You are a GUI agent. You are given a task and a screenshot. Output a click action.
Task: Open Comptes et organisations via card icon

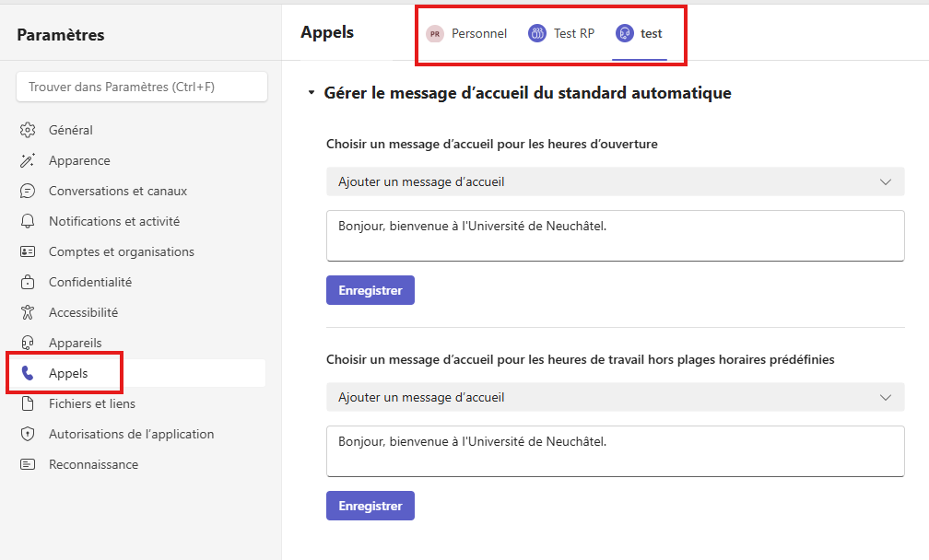(29, 251)
